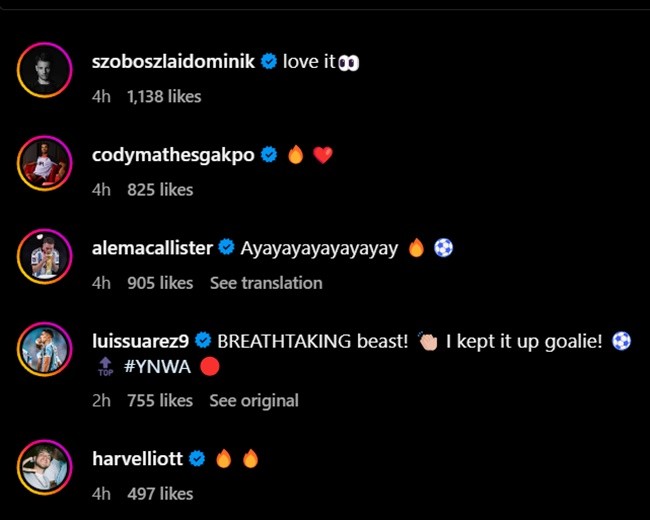Screen dimensions: 650x520
Task: See original of luissuarez9's comment
Action: (x=254, y=400)
